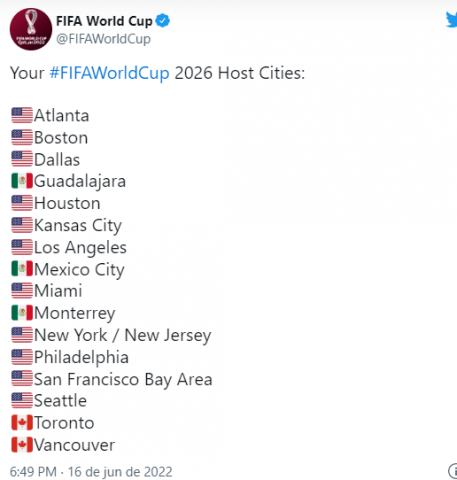457x480 pixels.
Task: Click the Mexico City text line
Action: (x=79, y=270)
